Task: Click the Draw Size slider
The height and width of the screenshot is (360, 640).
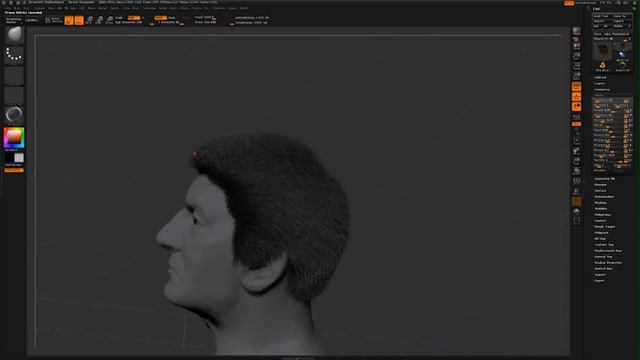Action: (x=205, y=22)
